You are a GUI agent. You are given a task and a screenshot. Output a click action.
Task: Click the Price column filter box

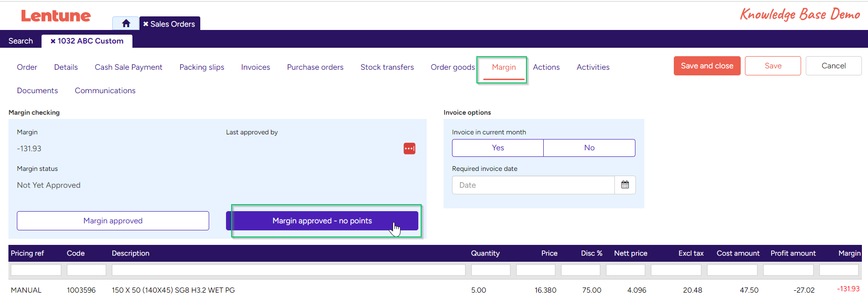[x=536, y=270]
